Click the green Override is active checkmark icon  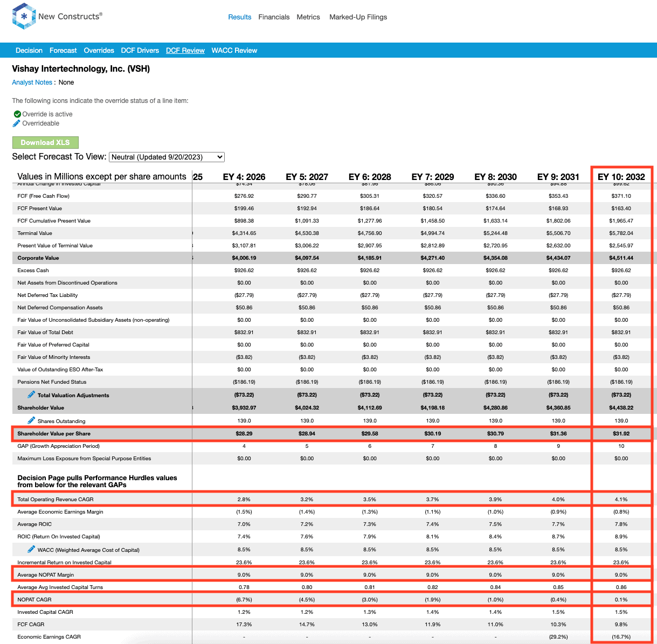(x=17, y=114)
